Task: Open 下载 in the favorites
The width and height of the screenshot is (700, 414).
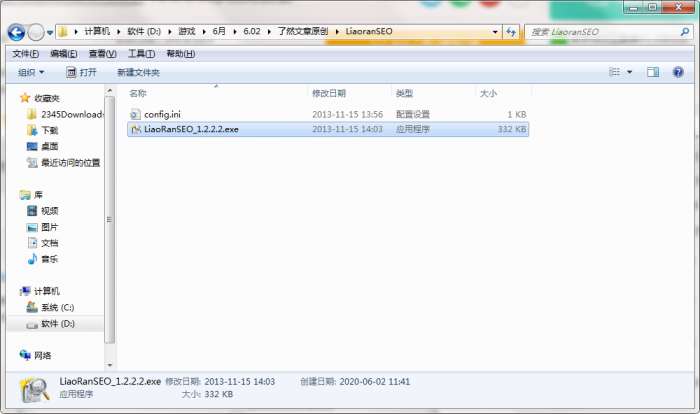Action: coord(50,130)
